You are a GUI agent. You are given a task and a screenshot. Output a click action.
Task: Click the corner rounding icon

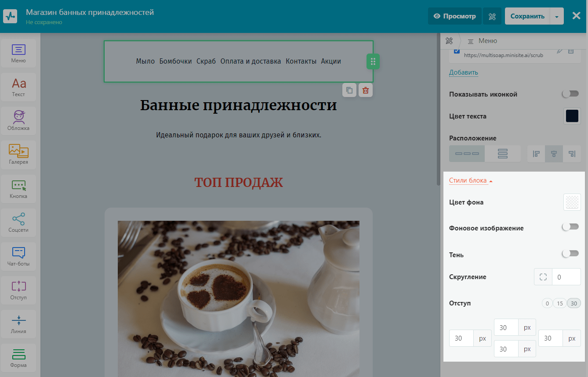(x=543, y=277)
